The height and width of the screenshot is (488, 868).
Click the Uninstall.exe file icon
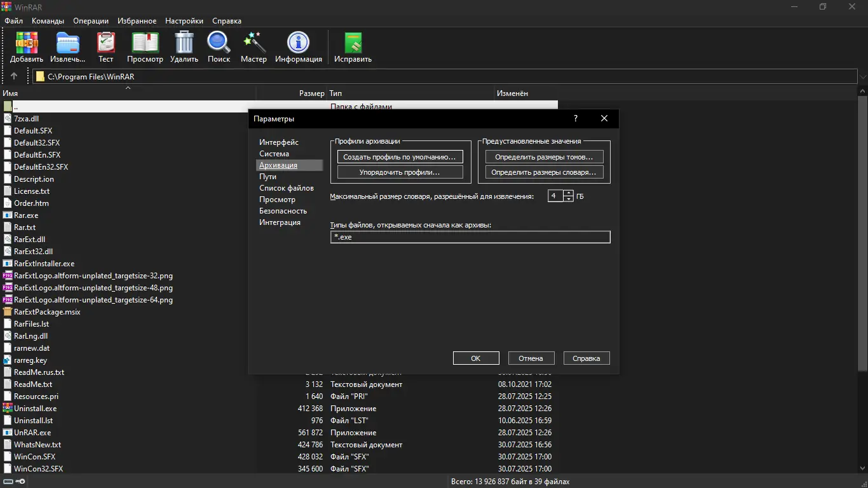click(x=8, y=409)
